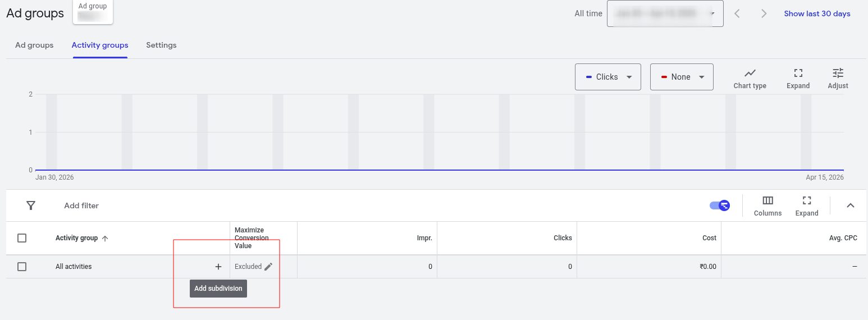Open the date range dropdown
The image size is (868, 320).
[x=665, y=13]
